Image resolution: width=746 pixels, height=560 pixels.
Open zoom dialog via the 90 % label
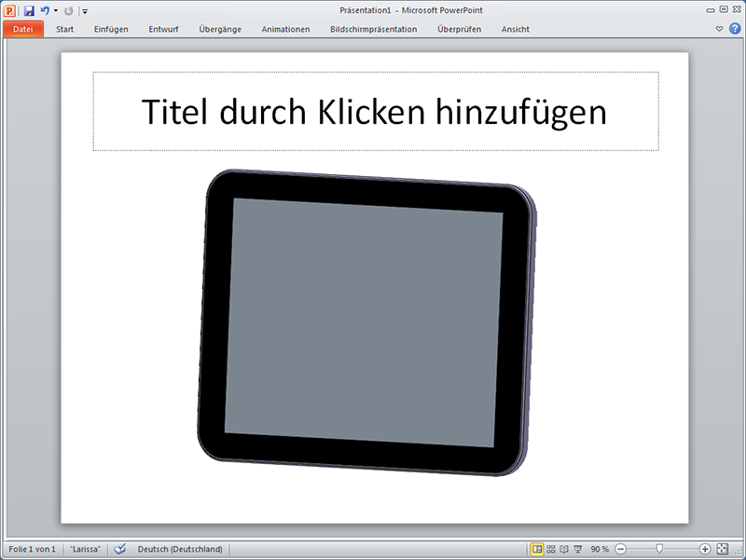click(600, 549)
